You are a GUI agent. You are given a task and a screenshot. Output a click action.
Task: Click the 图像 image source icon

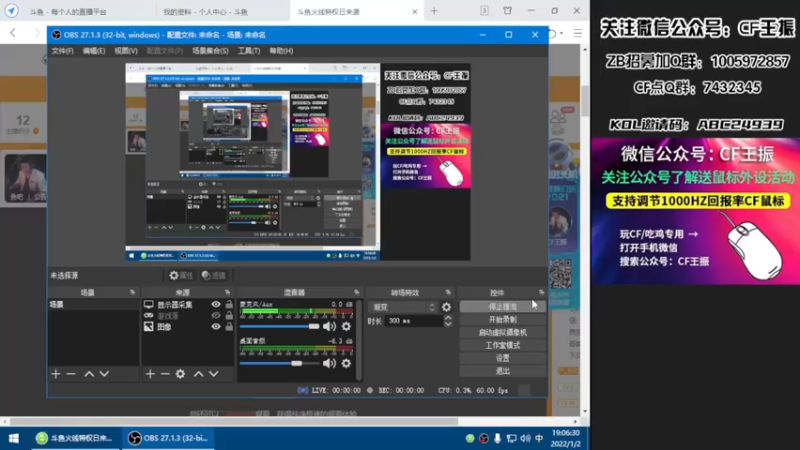(x=148, y=327)
